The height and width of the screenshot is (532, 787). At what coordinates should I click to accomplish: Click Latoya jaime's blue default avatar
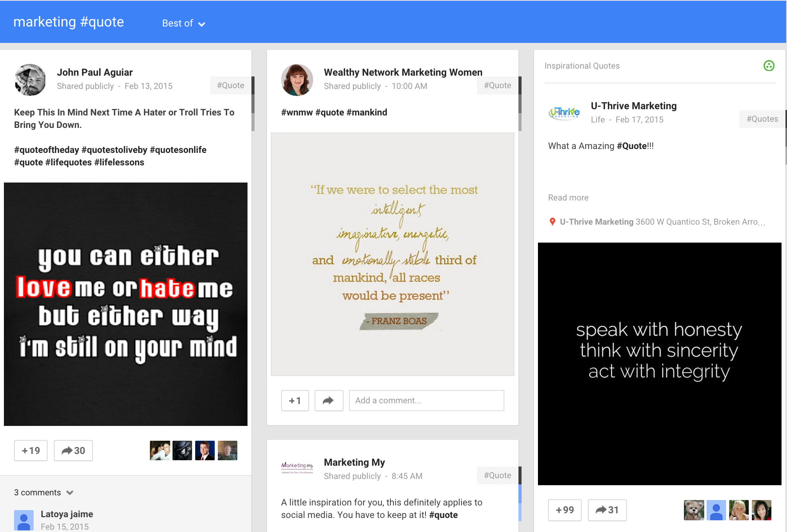click(24, 520)
